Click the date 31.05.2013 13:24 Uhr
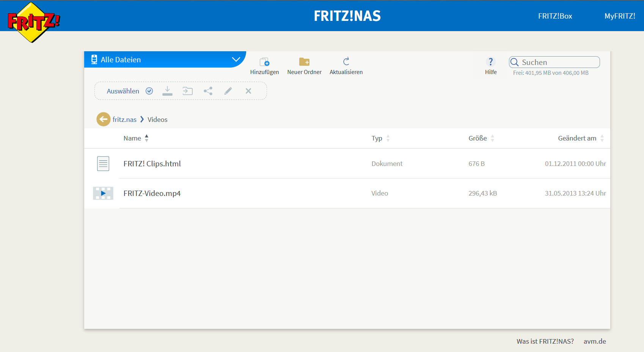Image resolution: width=644 pixels, height=352 pixels. 575,193
